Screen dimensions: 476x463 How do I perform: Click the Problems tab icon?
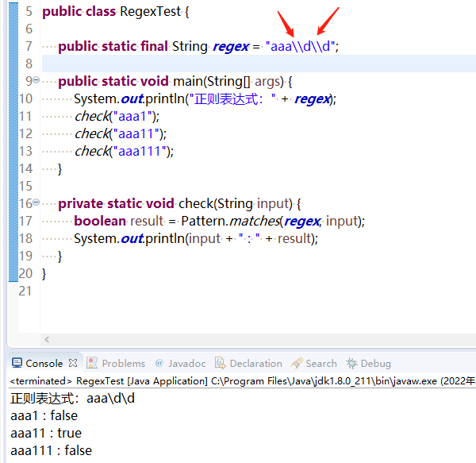click(92, 363)
